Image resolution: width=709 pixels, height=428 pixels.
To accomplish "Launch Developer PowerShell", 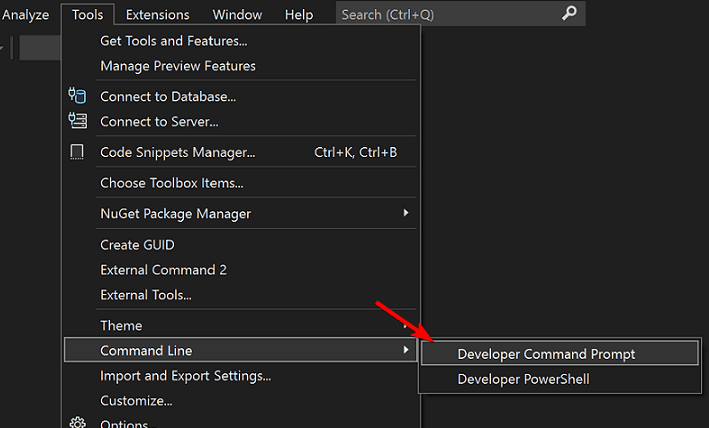I will point(523,379).
